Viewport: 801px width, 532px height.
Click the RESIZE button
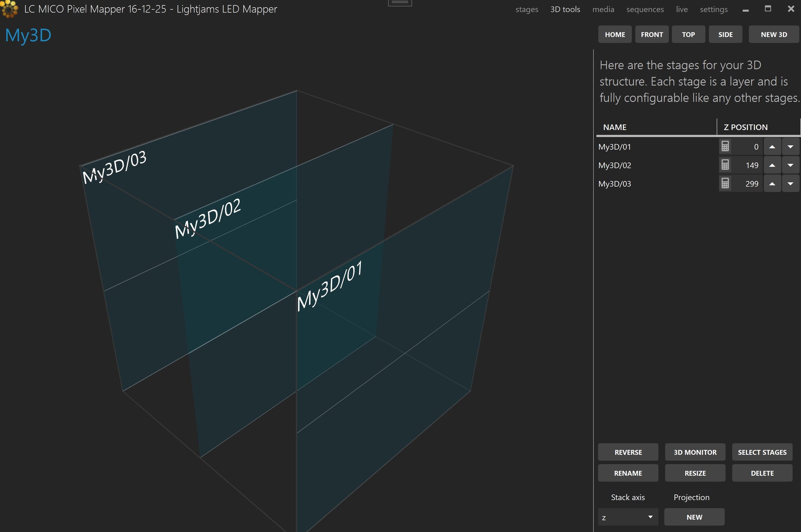pos(695,473)
